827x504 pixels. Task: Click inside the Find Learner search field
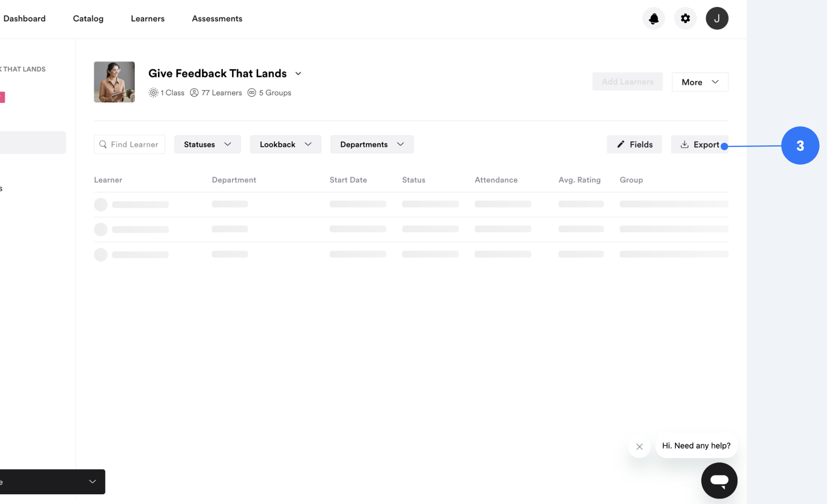132,144
